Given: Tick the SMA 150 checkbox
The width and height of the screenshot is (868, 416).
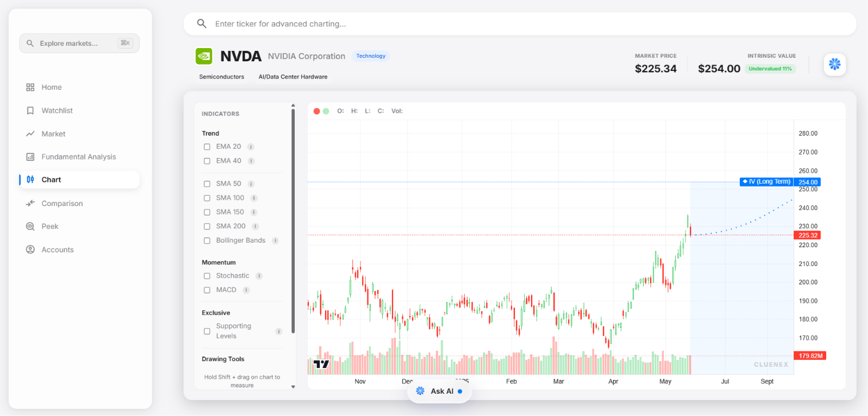Looking at the screenshot, I should click(x=207, y=212).
